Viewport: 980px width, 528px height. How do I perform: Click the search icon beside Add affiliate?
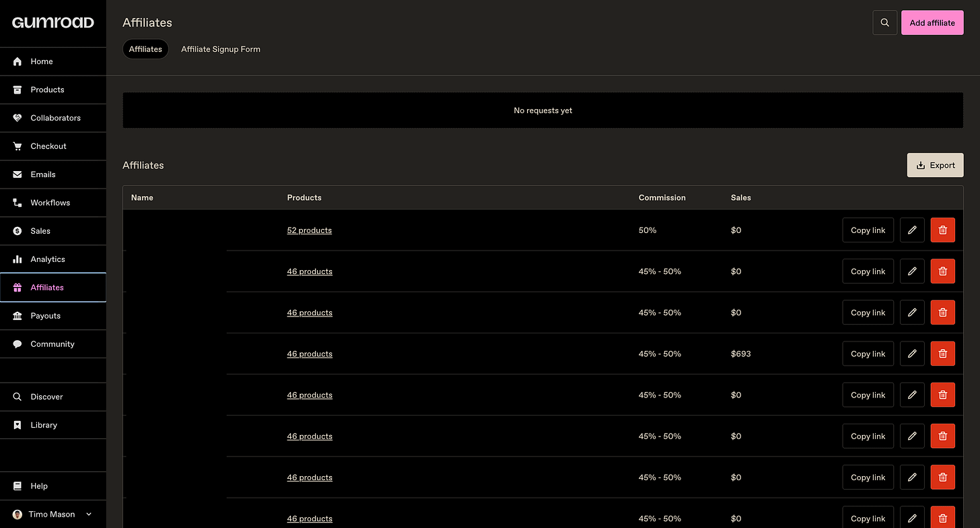point(885,23)
